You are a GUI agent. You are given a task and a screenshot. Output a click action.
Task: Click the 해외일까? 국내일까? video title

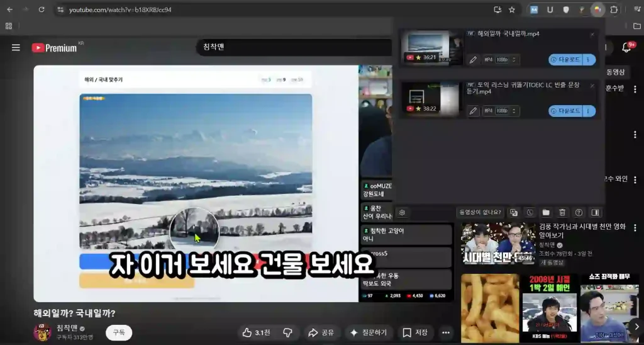[74, 314]
